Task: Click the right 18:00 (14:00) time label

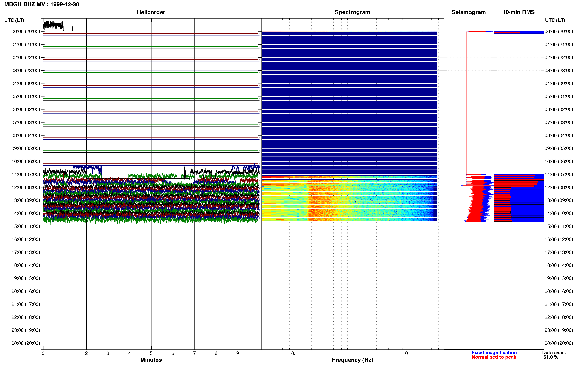Action: pos(559,265)
